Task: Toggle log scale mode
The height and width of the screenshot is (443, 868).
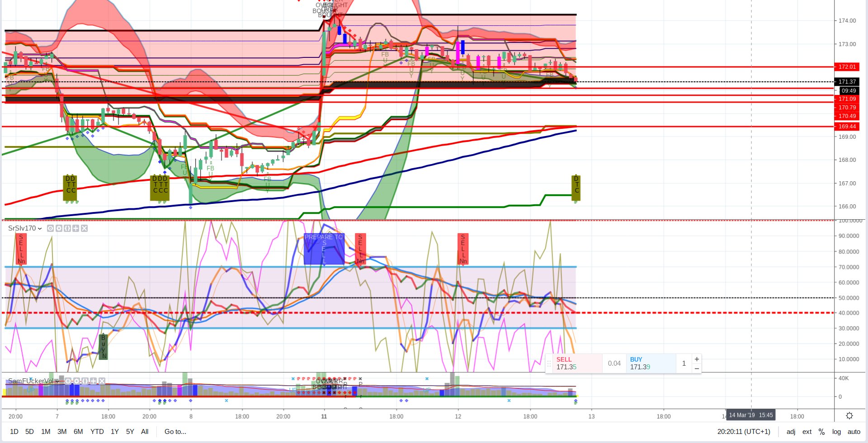Action: coord(837,432)
